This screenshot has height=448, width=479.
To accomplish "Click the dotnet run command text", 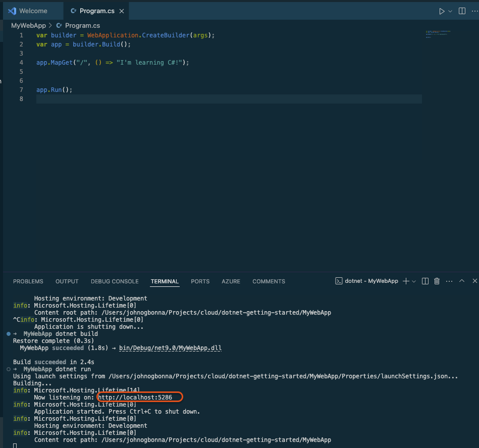I will (73, 370).
